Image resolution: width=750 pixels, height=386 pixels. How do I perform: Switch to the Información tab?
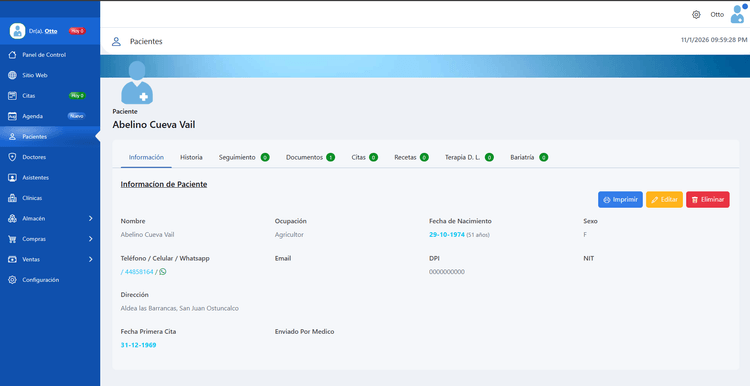point(146,157)
